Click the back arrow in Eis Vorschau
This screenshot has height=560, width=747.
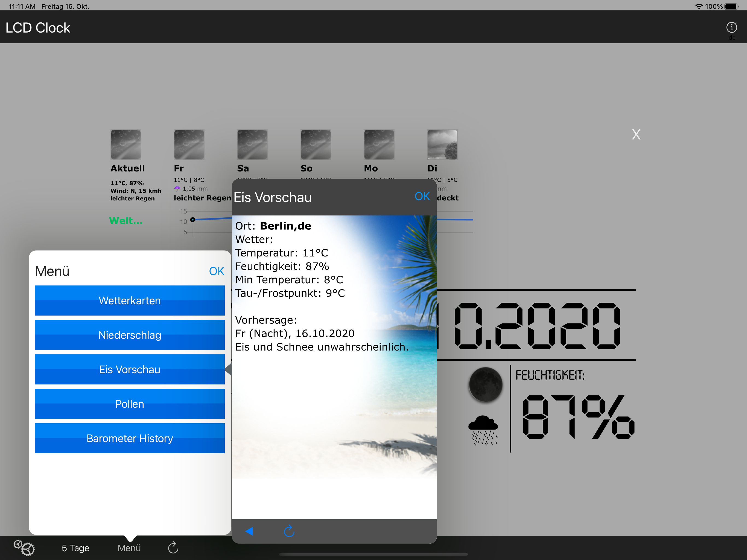[x=249, y=531]
